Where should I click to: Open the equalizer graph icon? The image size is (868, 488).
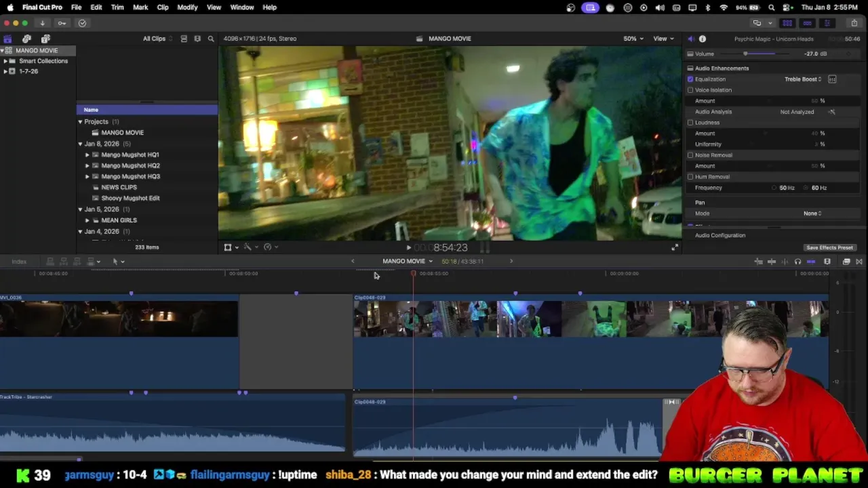[832, 79]
